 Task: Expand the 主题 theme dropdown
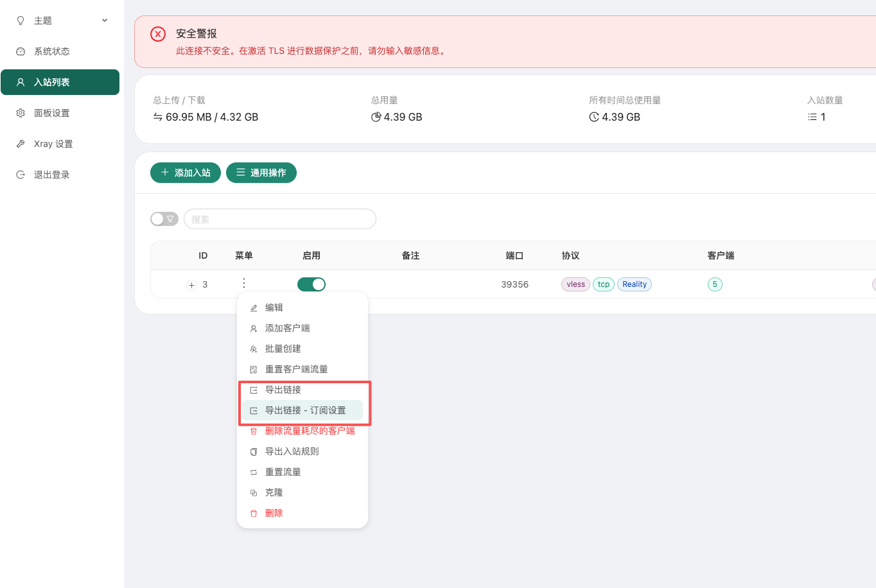point(105,21)
